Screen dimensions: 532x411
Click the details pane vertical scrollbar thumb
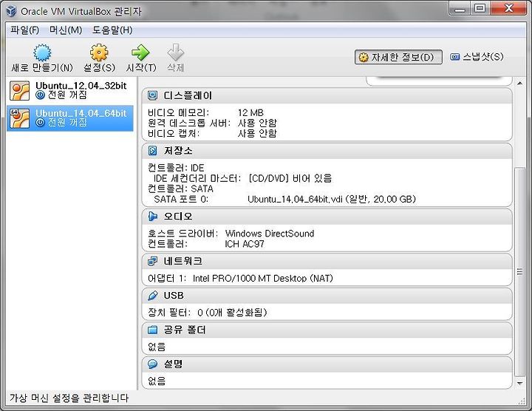pyautogui.click(x=519, y=271)
